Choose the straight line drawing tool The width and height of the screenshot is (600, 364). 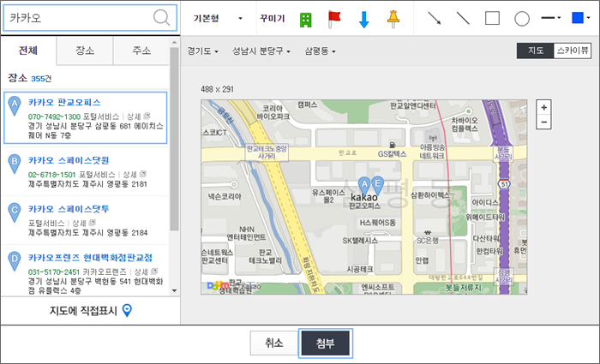point(463,18)
